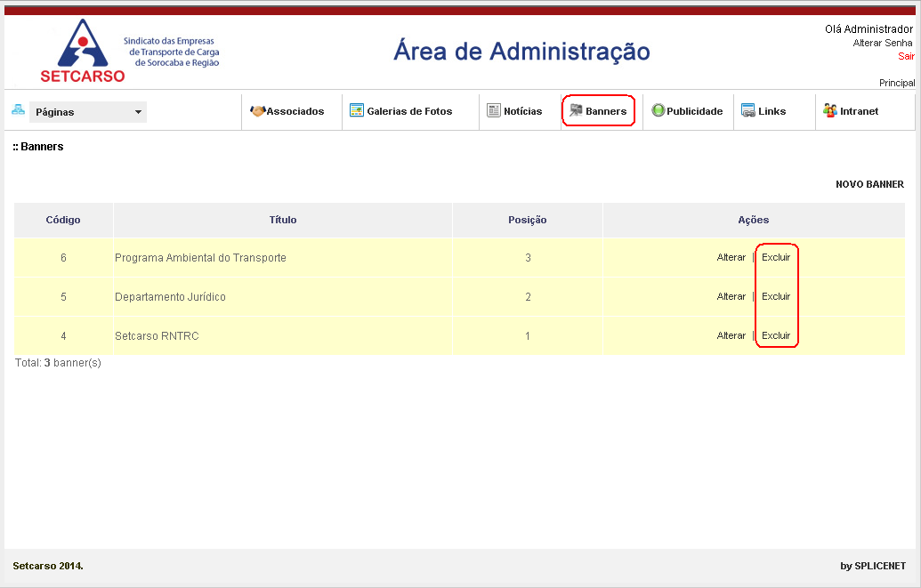Click code 4 in the Código column
This screenshot has width=921, height=588.
tap(63, 336)
